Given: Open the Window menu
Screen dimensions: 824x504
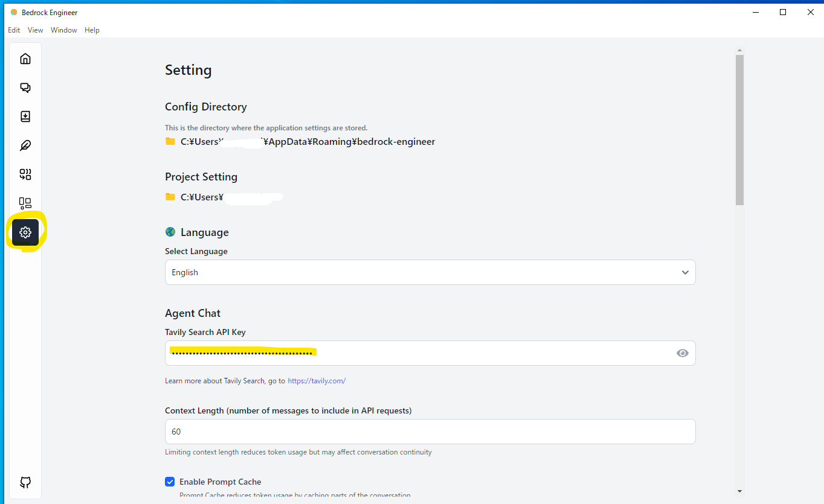Looking at the screenshot, I should tap(64, 30).
